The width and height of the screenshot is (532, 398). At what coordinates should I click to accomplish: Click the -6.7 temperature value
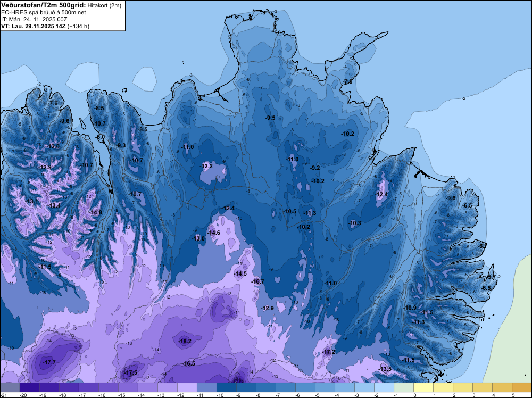482,246
